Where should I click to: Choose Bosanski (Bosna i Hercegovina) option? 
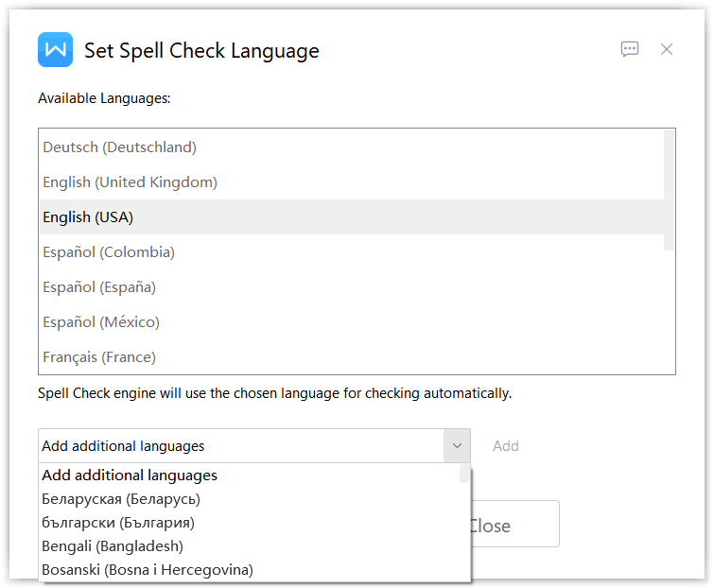click(148, 570)
